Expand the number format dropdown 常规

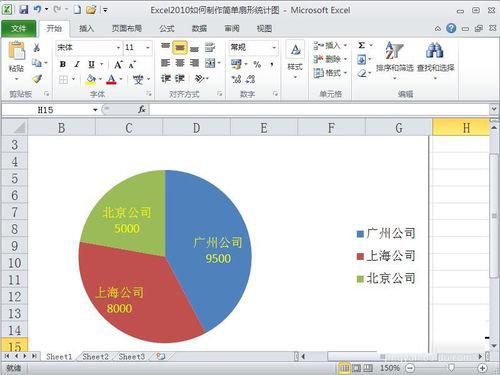click(x=274, y=48)
